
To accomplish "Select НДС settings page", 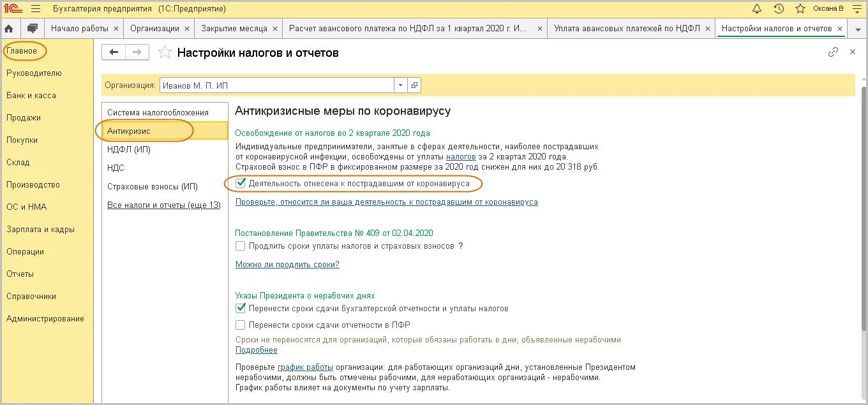I will [x=164, y=168].
